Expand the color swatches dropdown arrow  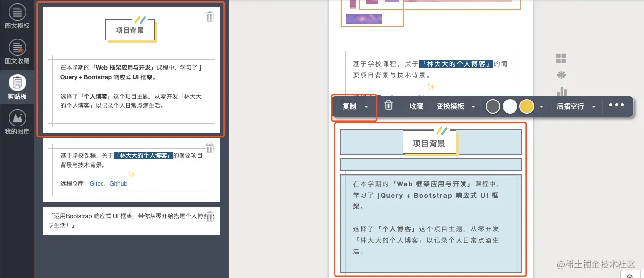tap(541, 106)
